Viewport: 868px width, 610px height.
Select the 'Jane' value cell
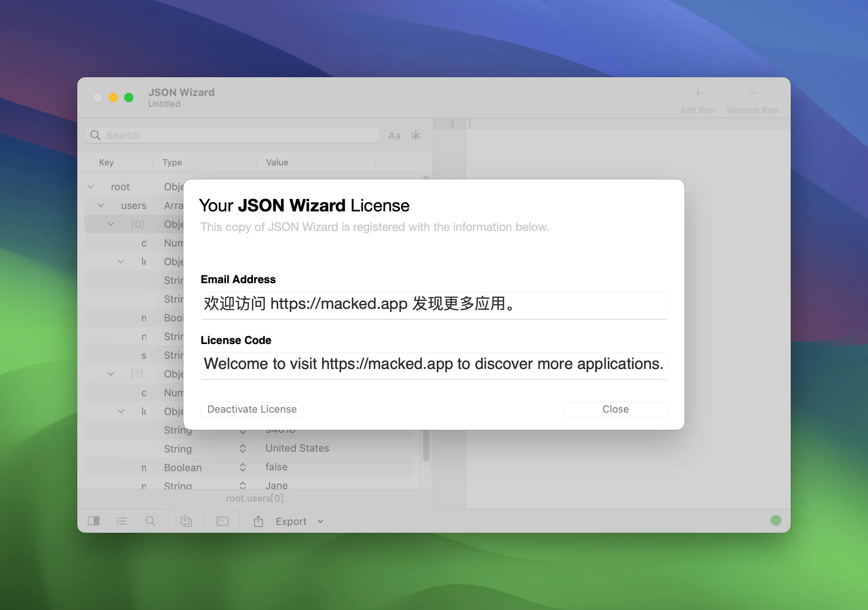[x=277, y=485]
